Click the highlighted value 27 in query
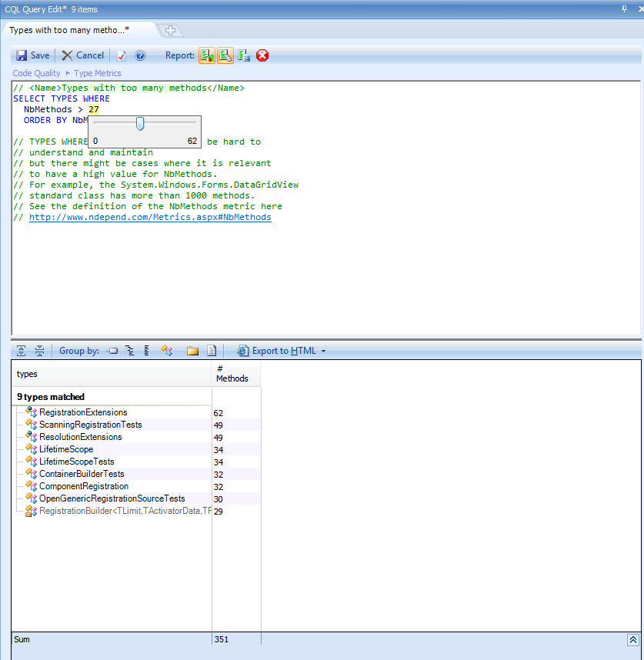This screenshot has height=660, width=644. 93,109
